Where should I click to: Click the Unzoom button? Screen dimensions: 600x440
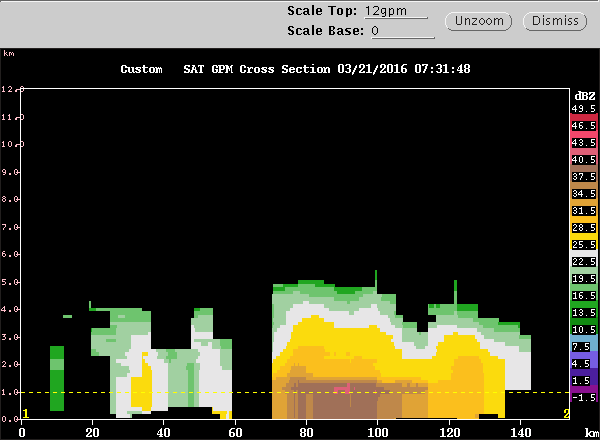click(478, 21)
